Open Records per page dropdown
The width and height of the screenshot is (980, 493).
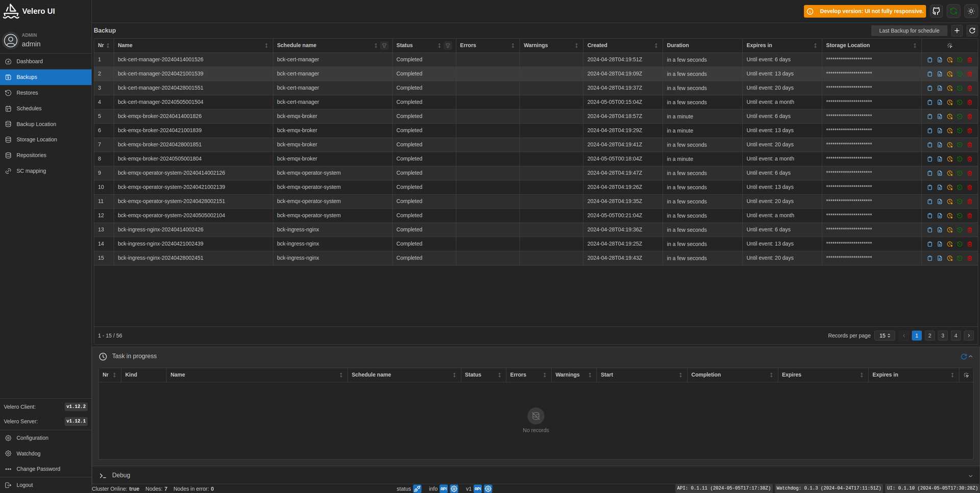pos(885,336)
